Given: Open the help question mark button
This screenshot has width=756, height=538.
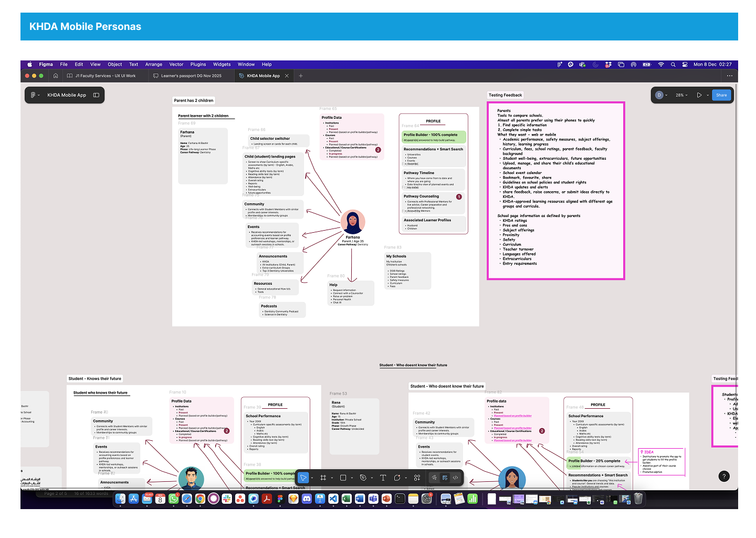Looking at the screenshot, I should tap(723, 477).
